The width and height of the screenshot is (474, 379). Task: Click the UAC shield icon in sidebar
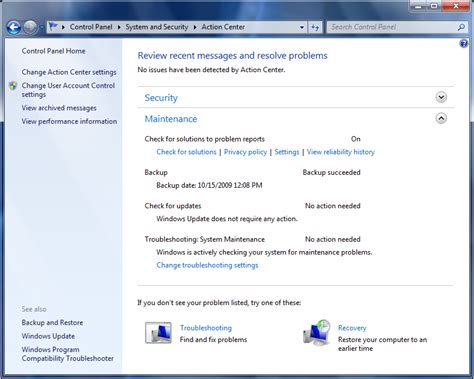[13, 86]
